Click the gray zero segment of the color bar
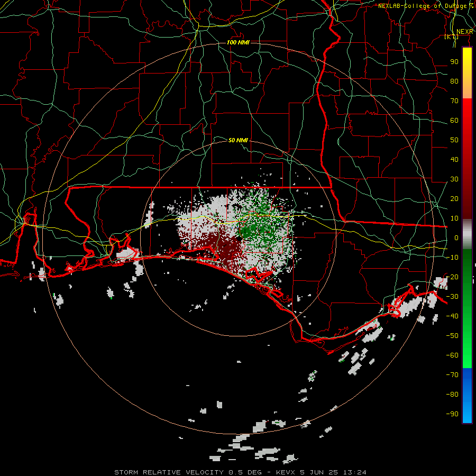 (467, 234)
